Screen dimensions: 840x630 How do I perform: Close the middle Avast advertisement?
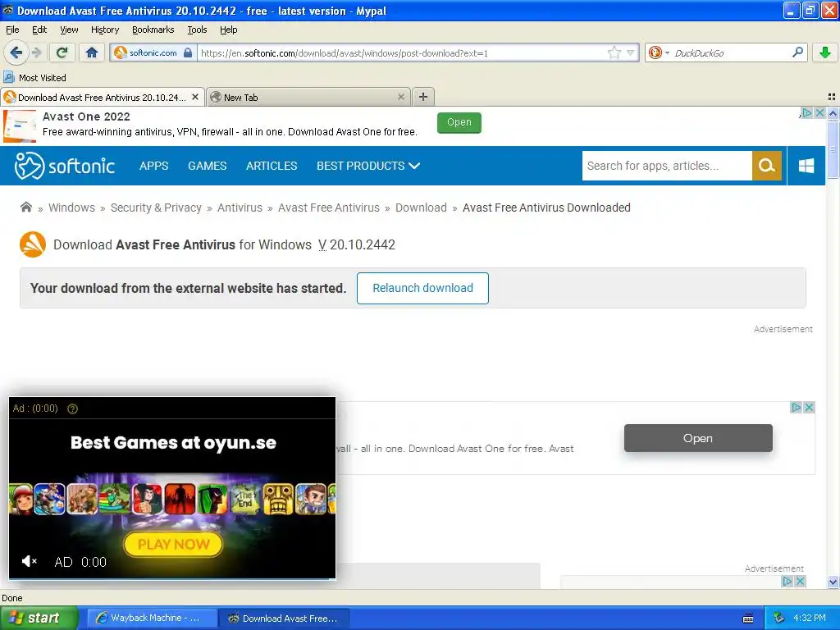tap(809, 407)
